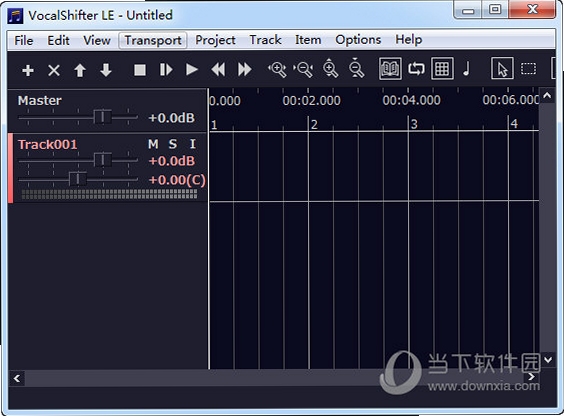The height and width of the screenshot is (416, 564).
Task: Add a new track with plus icon
Action: (28, 70)
